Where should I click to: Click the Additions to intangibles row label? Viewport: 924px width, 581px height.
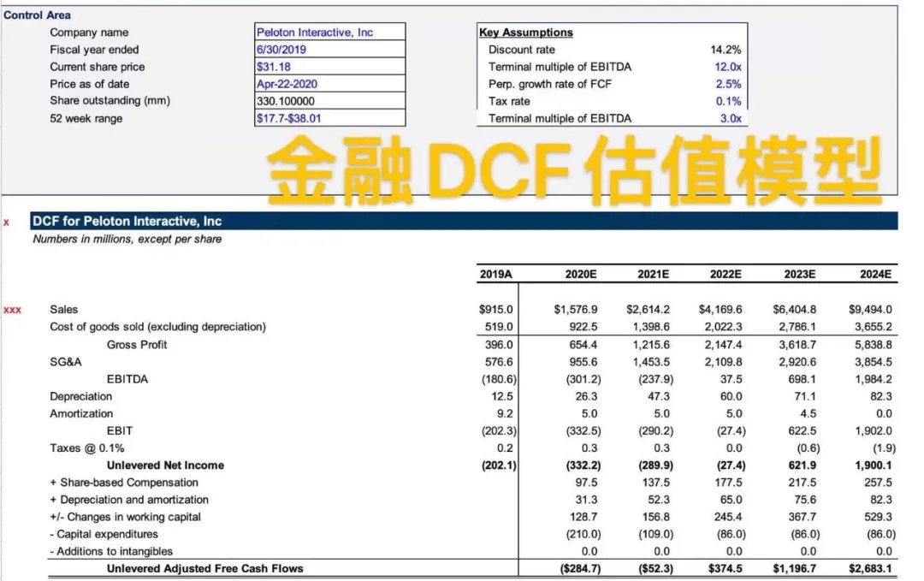pyautogui.click(x=111, y=551)
